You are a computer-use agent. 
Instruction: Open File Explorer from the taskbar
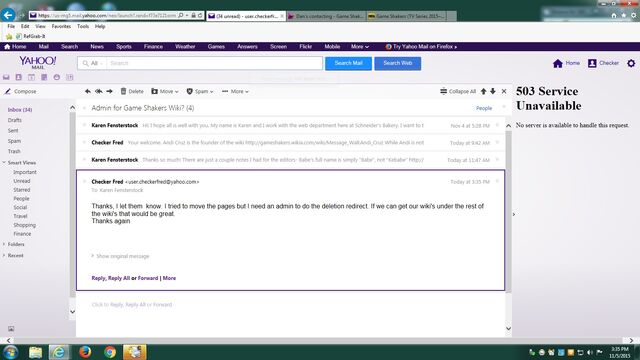36,352
